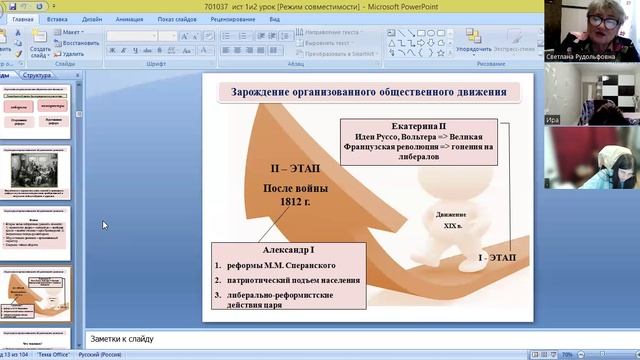The height and width of the screenshot is (360, 640).
Task: Select the slide thumbnail with painting
Action: tap(36, 173)
